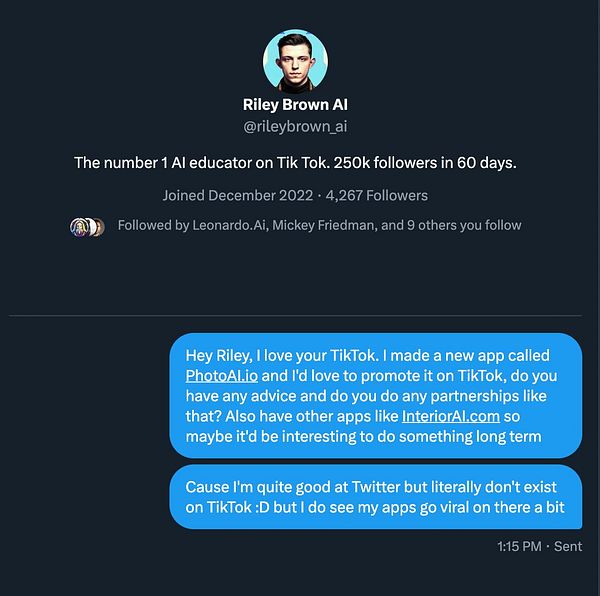600x596 pixels.
Task: Click the 1:15 PM message timestamp
Action: point(519,546)
